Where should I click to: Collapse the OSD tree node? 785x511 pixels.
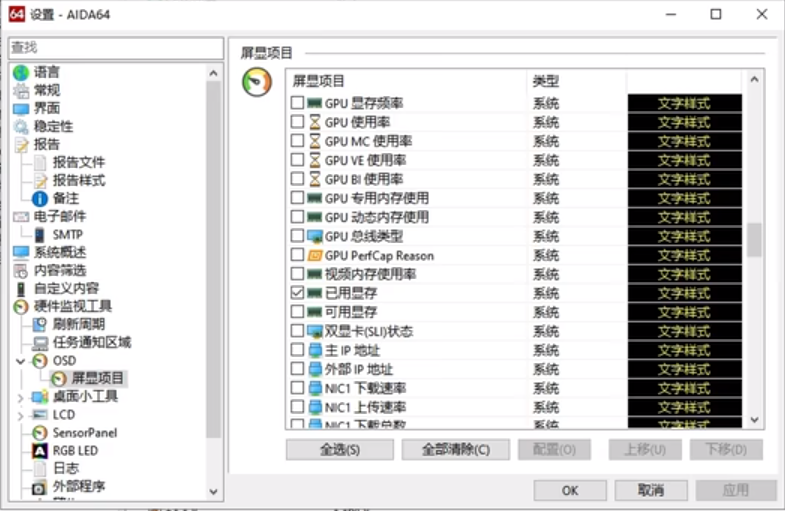21,361
